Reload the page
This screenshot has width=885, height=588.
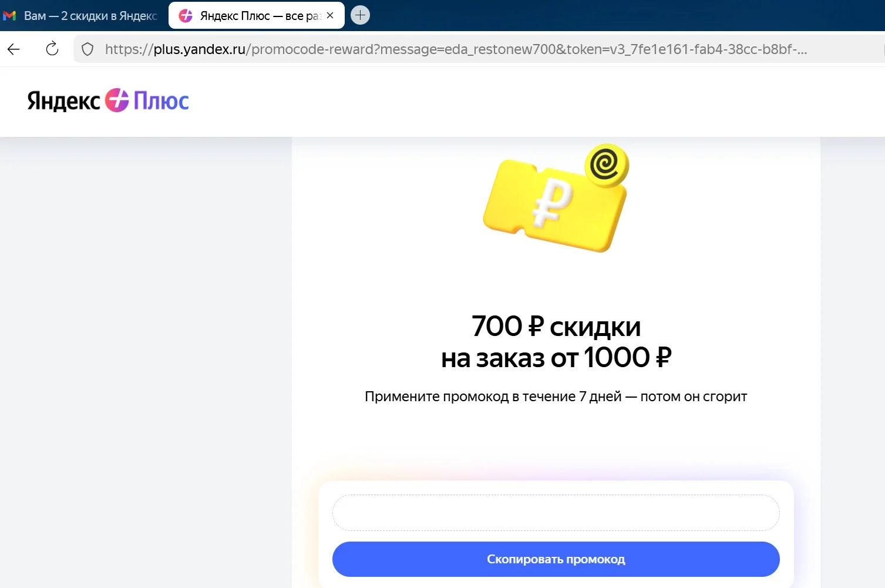tap(52, 49)
